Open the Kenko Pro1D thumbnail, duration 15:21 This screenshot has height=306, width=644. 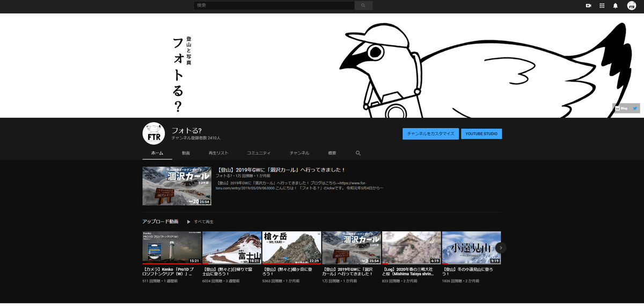tap(172, 248)
